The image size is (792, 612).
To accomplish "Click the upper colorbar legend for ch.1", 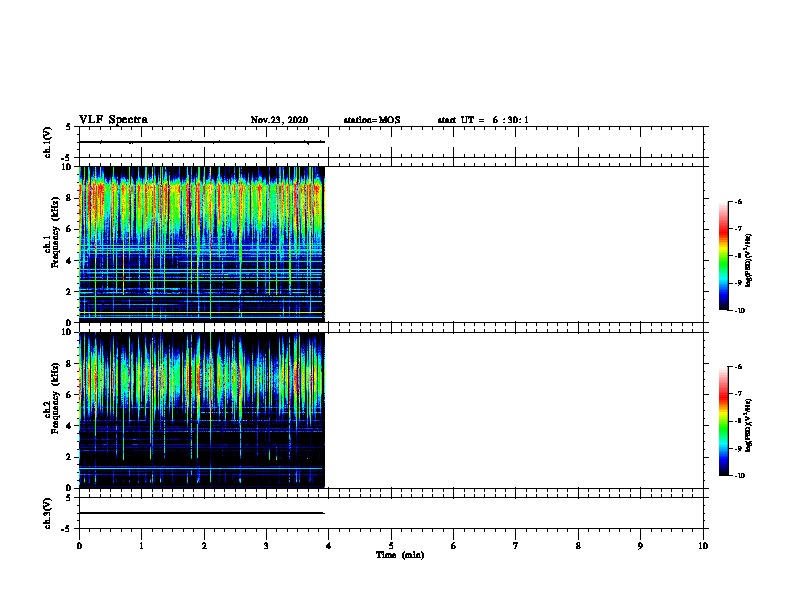I will click(x=724, y=256).
